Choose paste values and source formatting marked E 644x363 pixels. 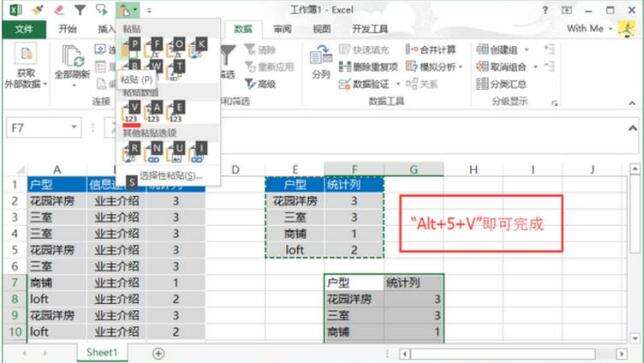click(175, 112)
